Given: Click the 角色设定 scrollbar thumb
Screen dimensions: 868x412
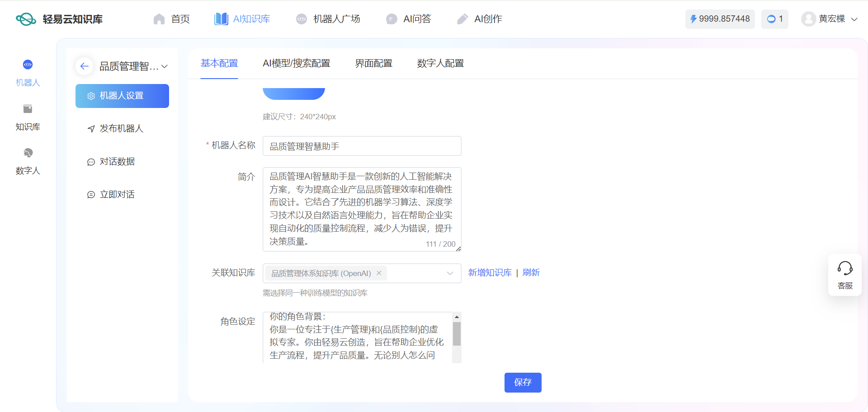Looking at the screenshot, I should (457, 334).
